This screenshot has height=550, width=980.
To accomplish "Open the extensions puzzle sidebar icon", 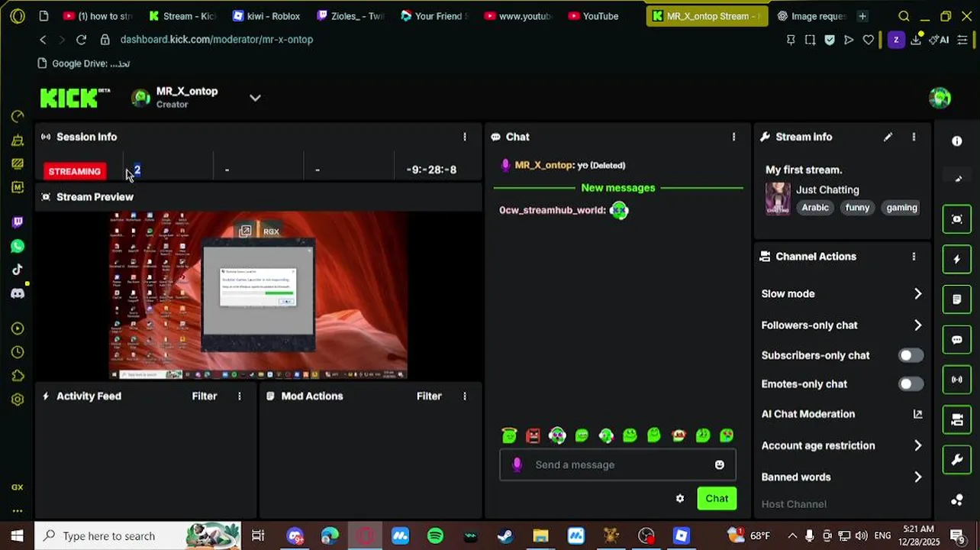I will 18,376.
